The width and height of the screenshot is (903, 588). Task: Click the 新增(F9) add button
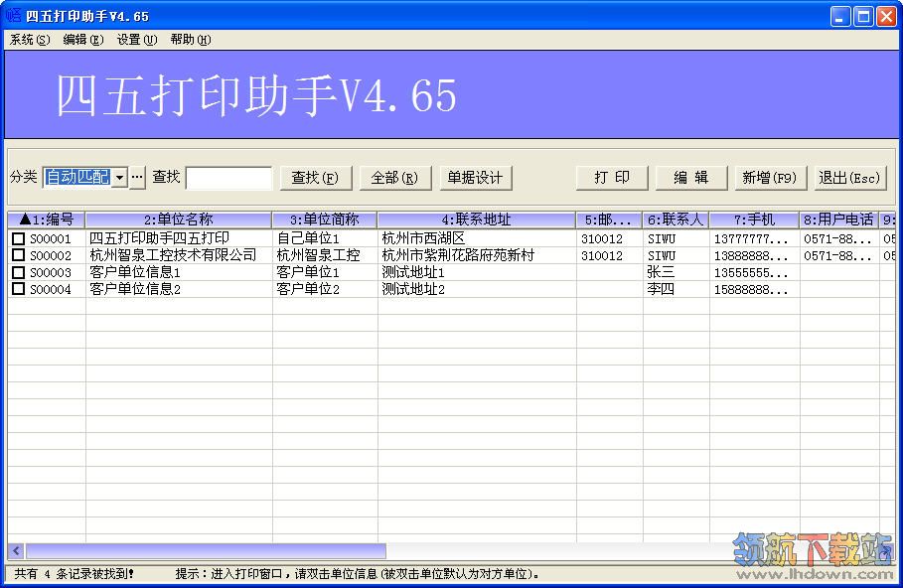770,178
